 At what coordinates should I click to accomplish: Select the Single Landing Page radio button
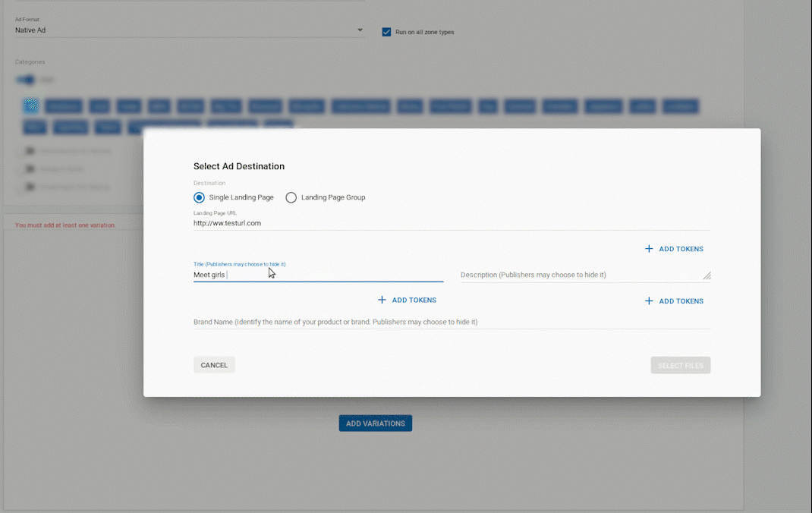click(x=198, y=197)
